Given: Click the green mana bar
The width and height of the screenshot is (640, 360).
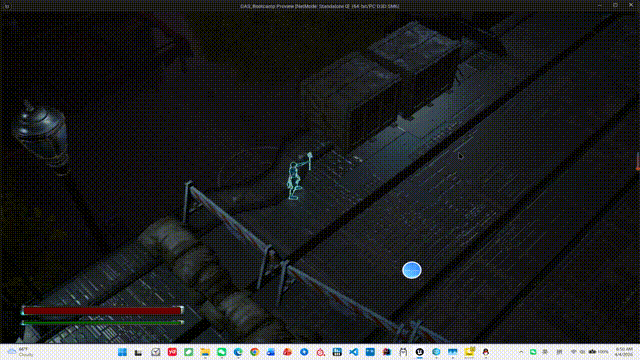Looking at the screenshot, I should (x=102, y=322).
